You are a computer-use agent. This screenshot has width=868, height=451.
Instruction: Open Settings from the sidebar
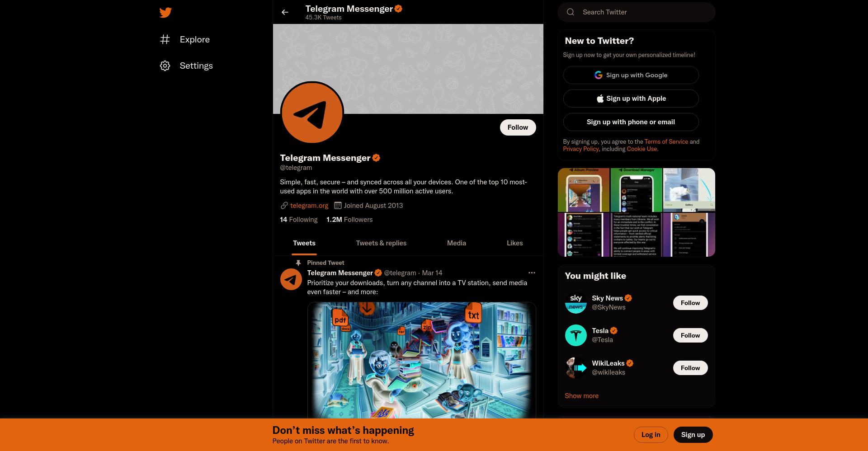click(x=186, y=66)
